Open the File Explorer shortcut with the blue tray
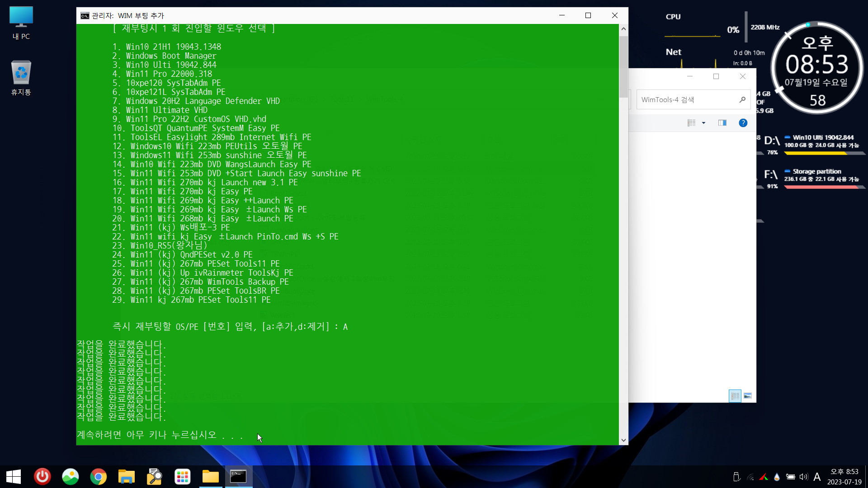The image size is (868, 488). tap(127, 477)
